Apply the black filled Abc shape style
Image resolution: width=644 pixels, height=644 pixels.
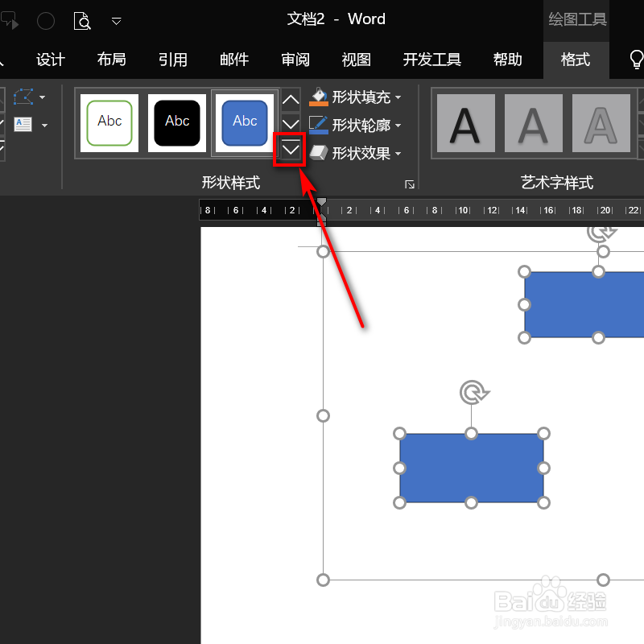pos(177,123)
